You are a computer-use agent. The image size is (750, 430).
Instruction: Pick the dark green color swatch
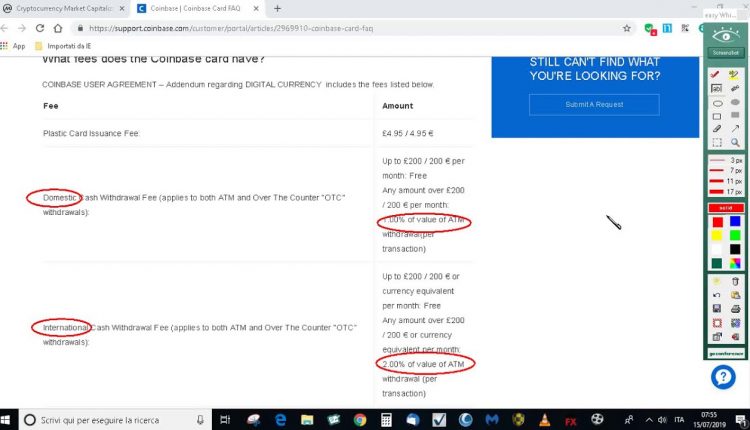point(717,263)
